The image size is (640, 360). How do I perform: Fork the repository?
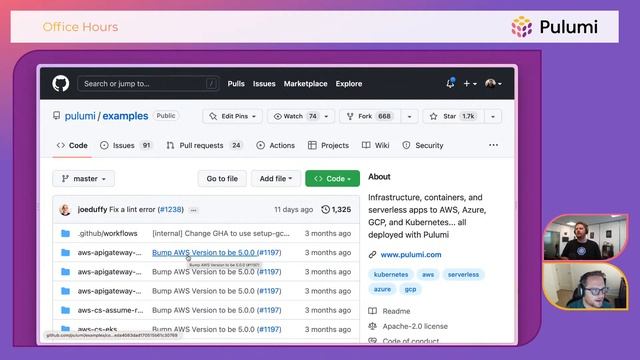point(370,116)
